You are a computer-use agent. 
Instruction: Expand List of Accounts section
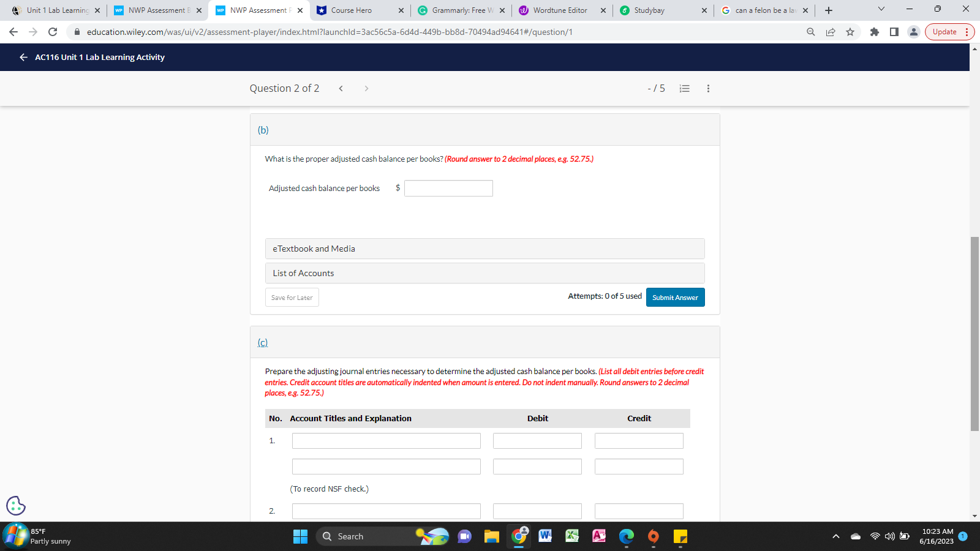tap(484, 273)
